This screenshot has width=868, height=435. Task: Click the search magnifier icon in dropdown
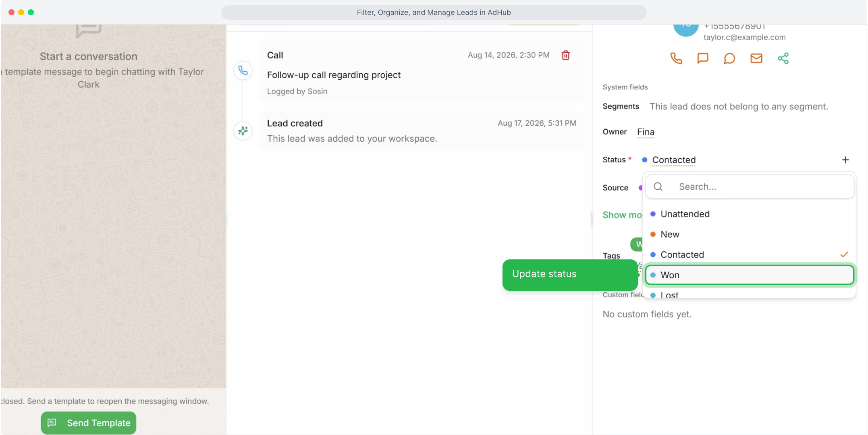(658, 186)
